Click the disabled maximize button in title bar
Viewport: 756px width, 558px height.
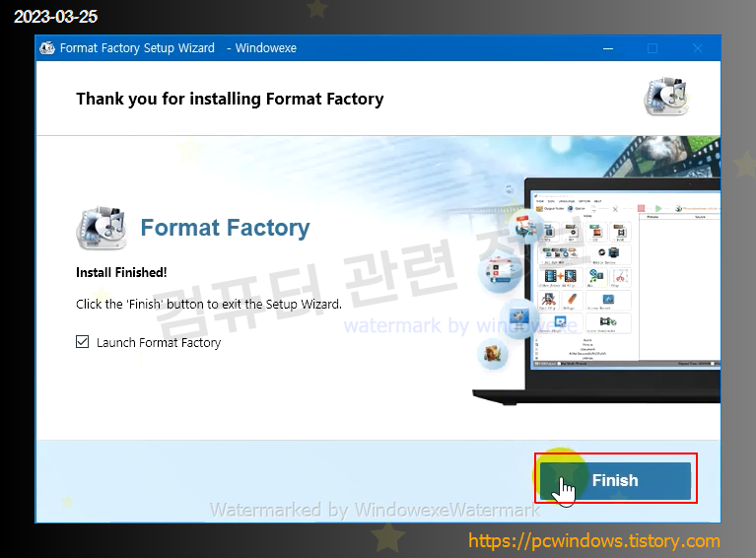653,48
